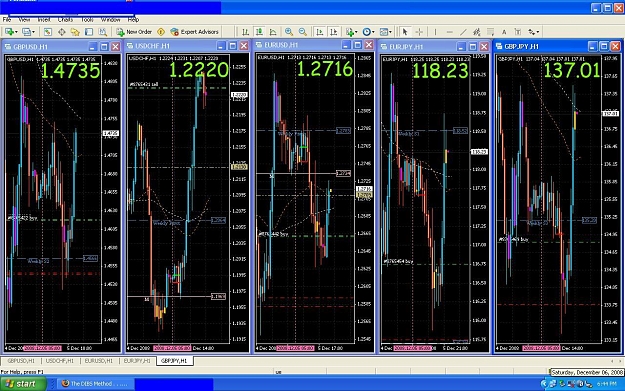
Task: Open the File menu
Action: coord(7,20)
